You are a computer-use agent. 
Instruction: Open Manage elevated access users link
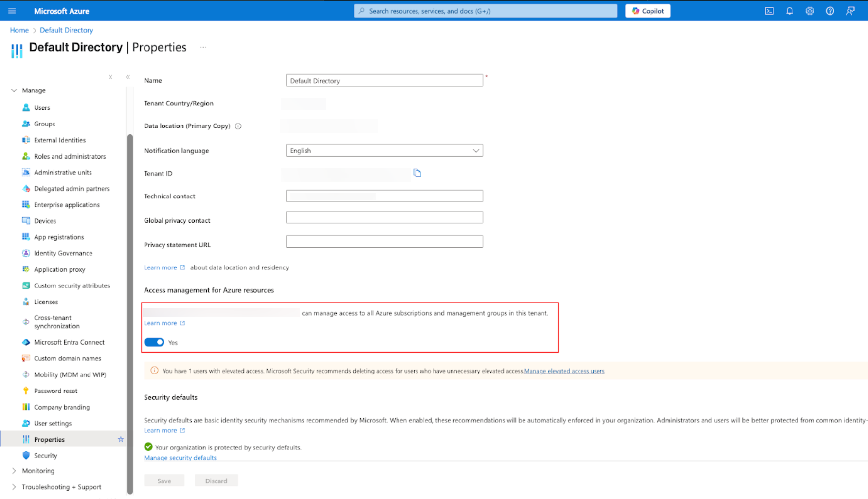[x=564, y=371]
